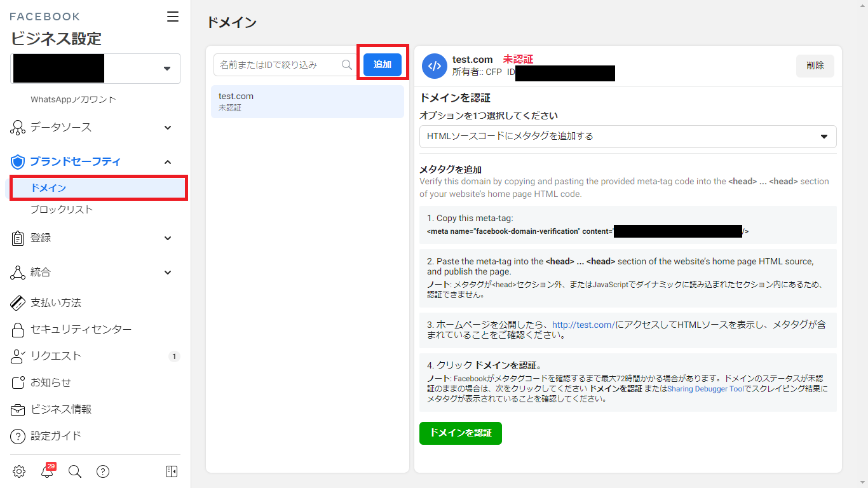Select WhatsAppアカウント in the sidebar

[x=73, y=100]
